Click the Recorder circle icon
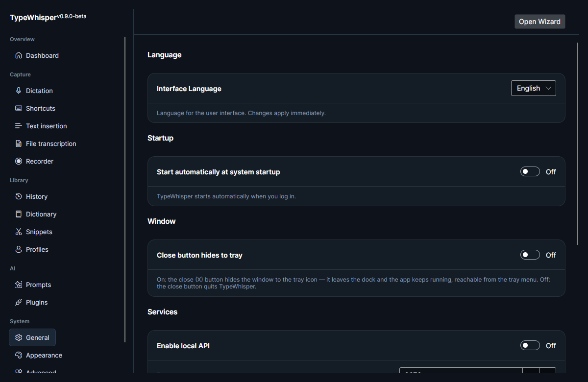This screenshot has height=382, width=588. coord(19,161)
